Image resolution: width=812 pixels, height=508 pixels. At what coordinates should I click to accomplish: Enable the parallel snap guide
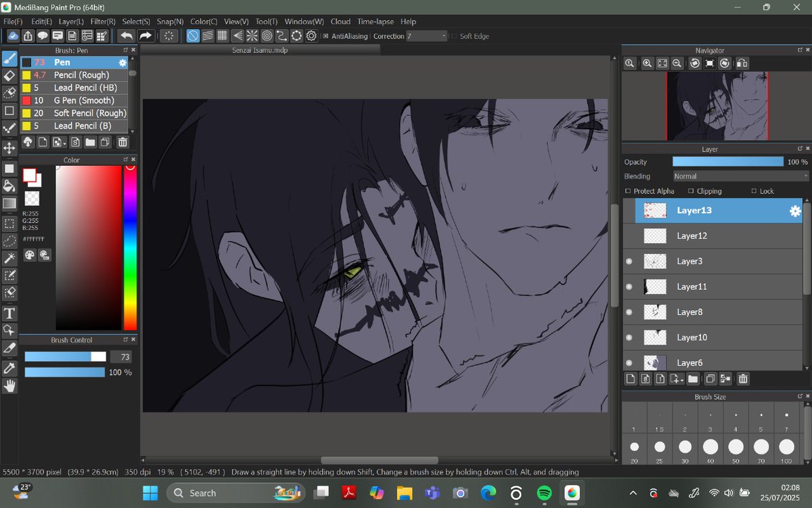pos(208,36)
